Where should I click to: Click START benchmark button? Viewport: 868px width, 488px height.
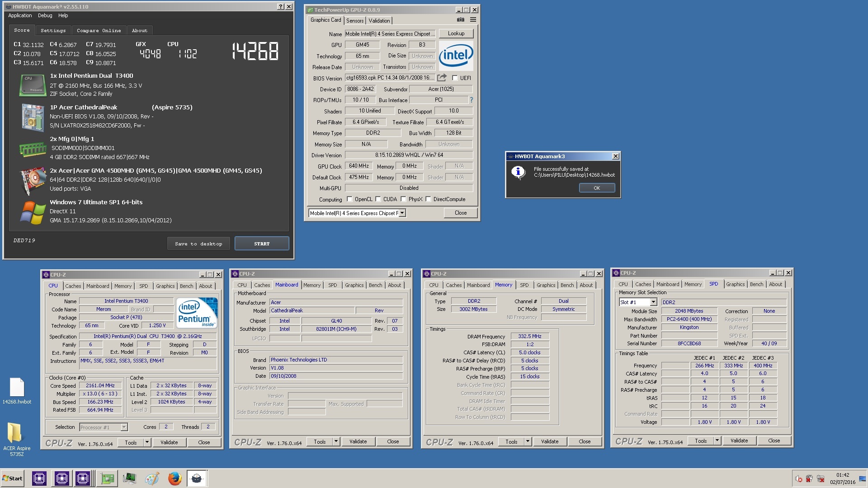point(262,244)
